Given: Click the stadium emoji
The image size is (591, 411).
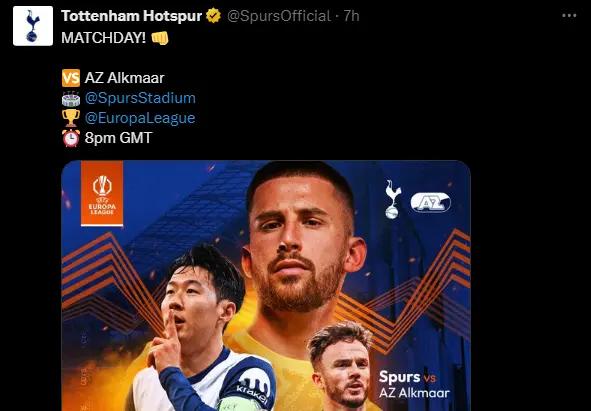Looking at the screenshot, I should tap(71, 98).
